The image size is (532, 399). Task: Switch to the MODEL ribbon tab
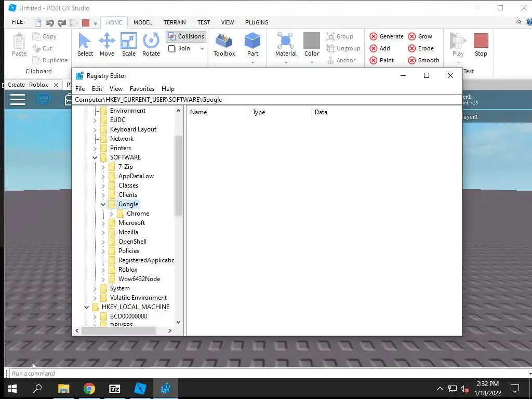[142, 22]
